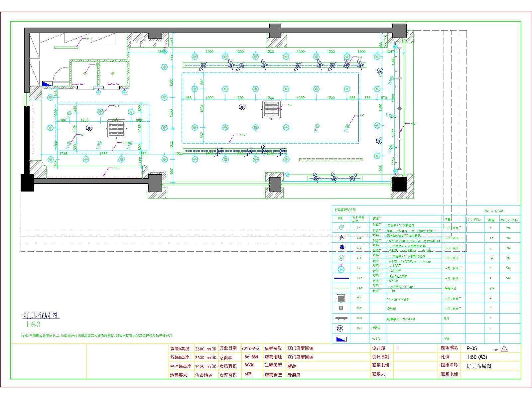This screenshot has width=532, height=399.
Task: Click the SP symbol in the left room ceiling
Action: 89,128
